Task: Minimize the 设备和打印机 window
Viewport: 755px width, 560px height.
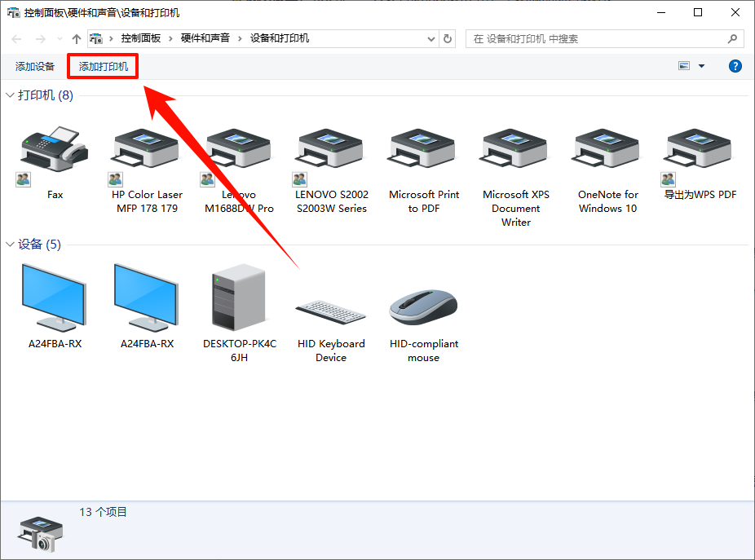Action: click(661, 12)
